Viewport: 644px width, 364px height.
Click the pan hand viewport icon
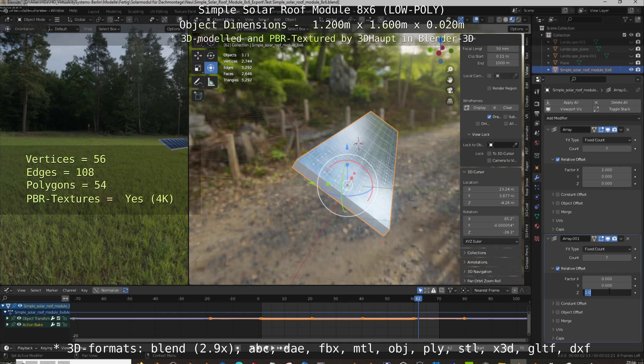pyautogui.click(x=450, y=80)
